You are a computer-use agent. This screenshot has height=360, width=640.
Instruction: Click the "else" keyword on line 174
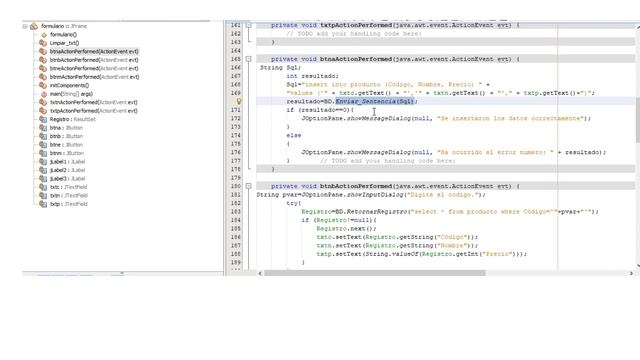[x=293, y=136]
